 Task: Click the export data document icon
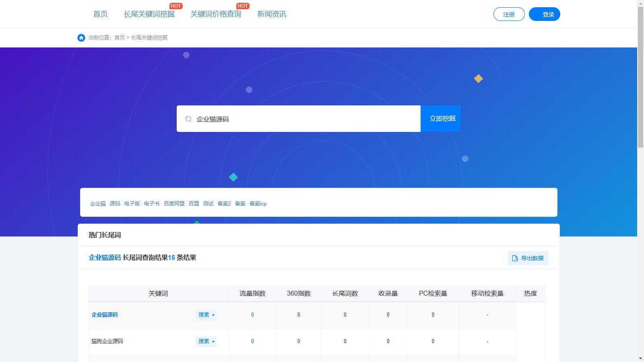click(515, 258)
